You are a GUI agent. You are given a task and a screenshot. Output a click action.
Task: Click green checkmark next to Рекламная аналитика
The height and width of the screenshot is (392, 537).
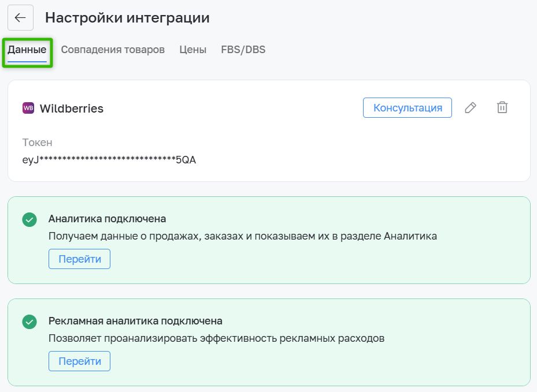pos(29,322)
